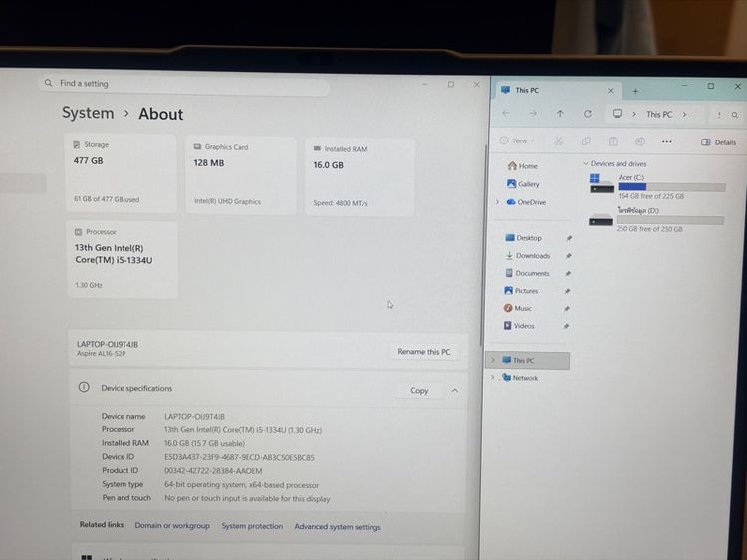The height and width of the screenshot is (560, 747).
Task: Open Home in the navigation pane
Action: point(523,165)
